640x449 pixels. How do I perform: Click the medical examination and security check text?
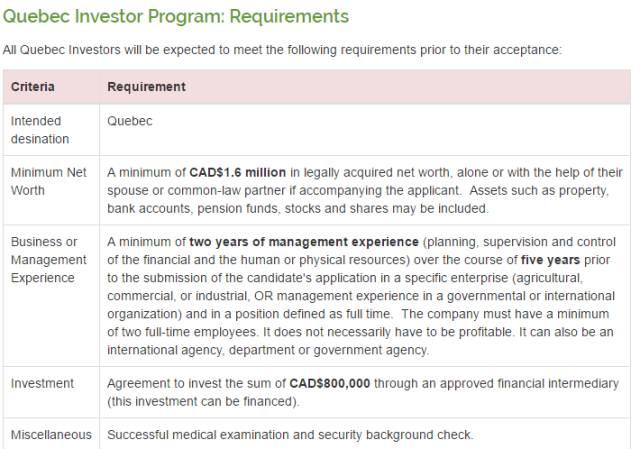(x=290, y=435)
